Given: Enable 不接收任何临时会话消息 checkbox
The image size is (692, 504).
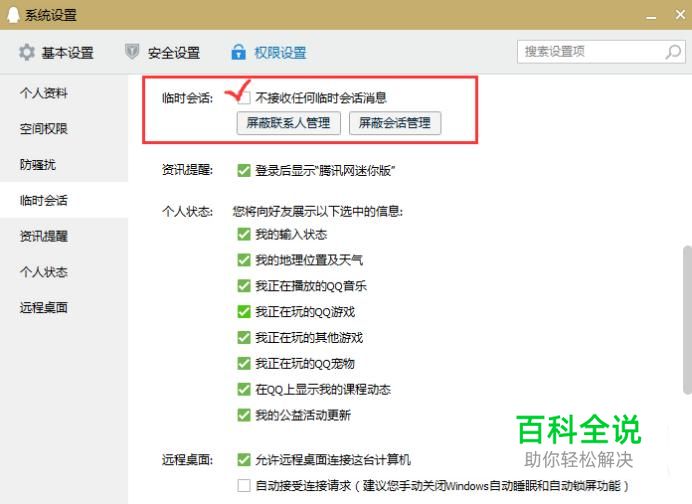Looking at the screenshot, I should point(244,98).
